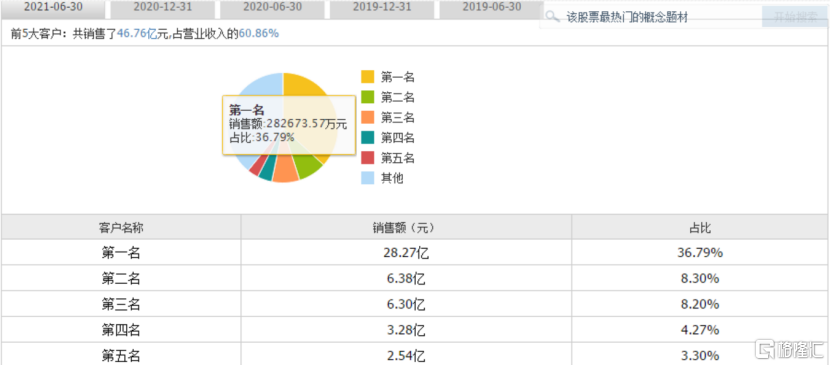This screenshot has width=830, height=366.
Task: Click the 3.30% ratio cell
Action: click(x=700, y=355)
